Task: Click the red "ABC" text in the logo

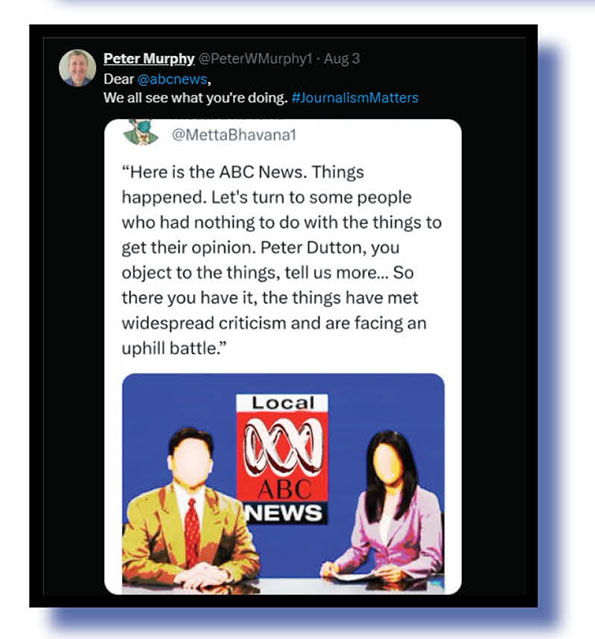Action: pyautogui.click(x=284, y=489)
